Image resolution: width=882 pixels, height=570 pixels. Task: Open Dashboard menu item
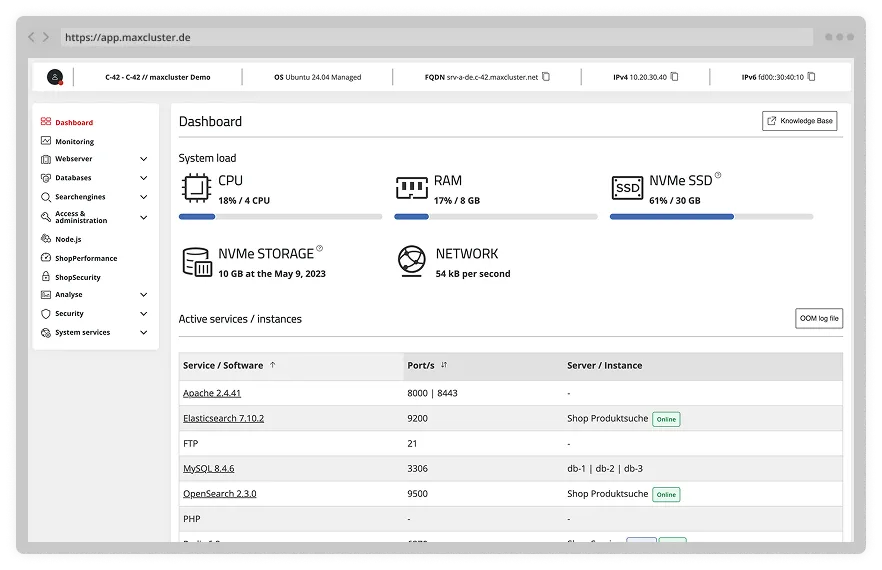[74, 122]
